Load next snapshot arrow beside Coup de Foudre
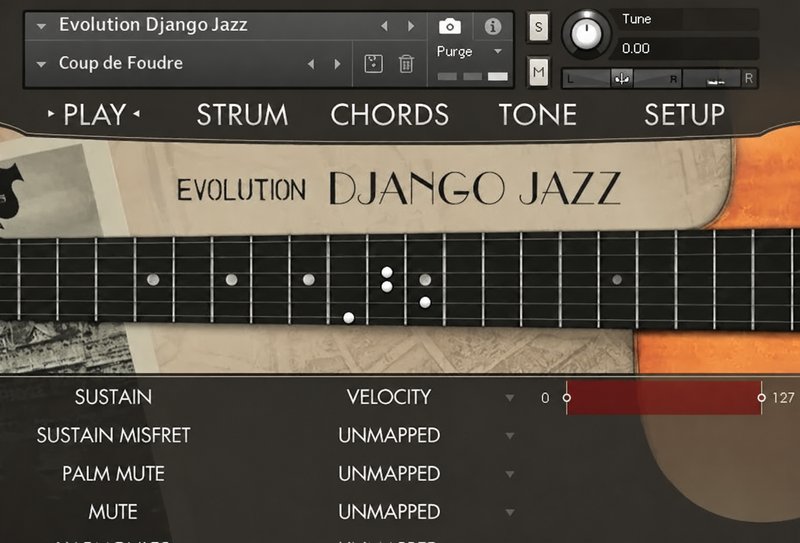The image size is (800, 543). click(337, 64)
